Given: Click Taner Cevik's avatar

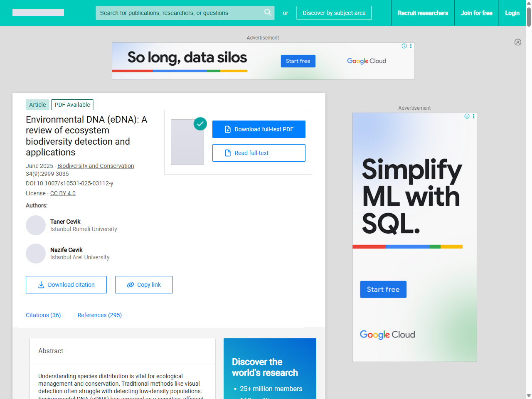Looking at the screenshot, I should [36, 225].
